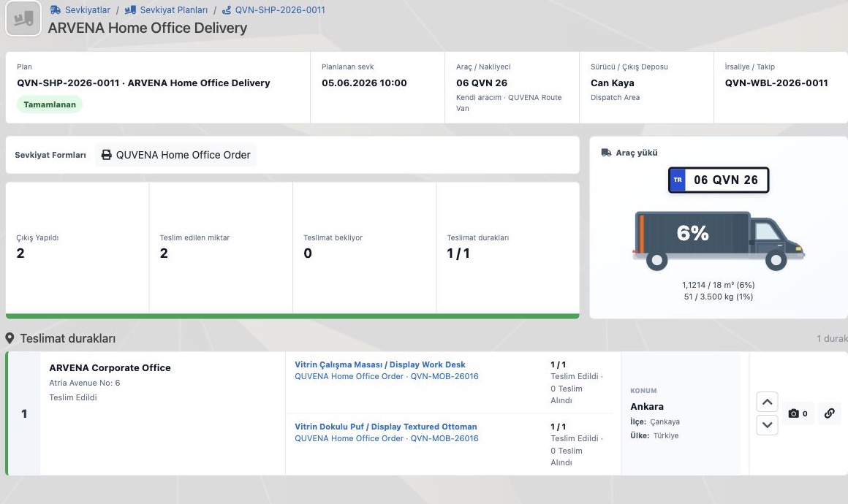Print the QUVENA Home Office Order form
The image size is (848, 504).
[x=175, y=155]
